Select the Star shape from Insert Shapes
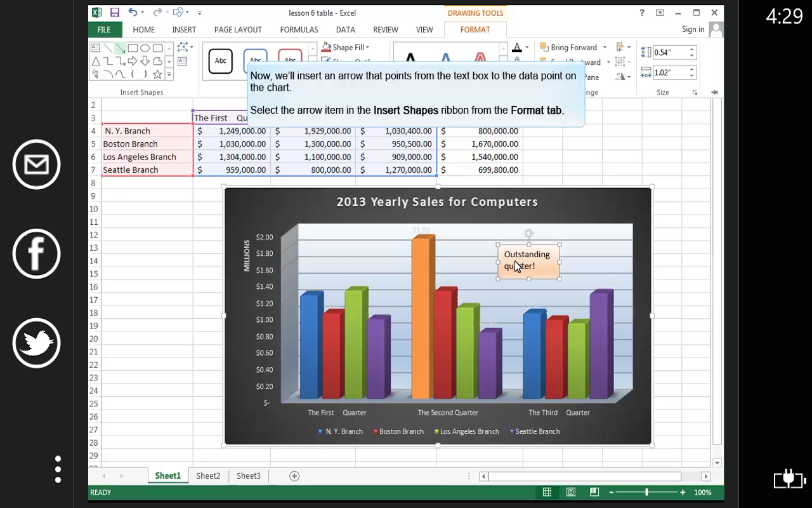Viewport: 812px width, 508px height. [x=156, y=74]
